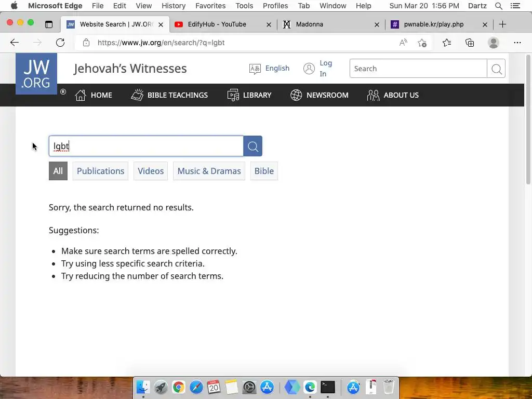This screenshot has height=399, width=532.
Task: Open Launchpad from the dock
Action: [x=161, y=387]
